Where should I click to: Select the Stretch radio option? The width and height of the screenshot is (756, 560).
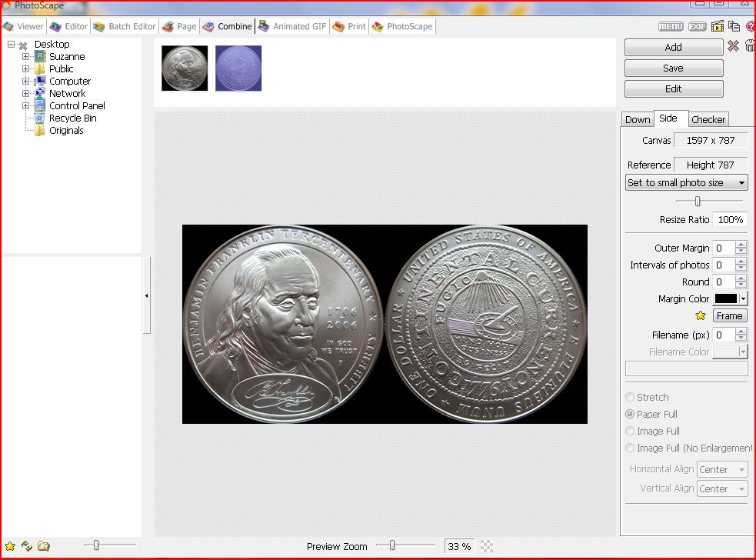pos(631,397)
